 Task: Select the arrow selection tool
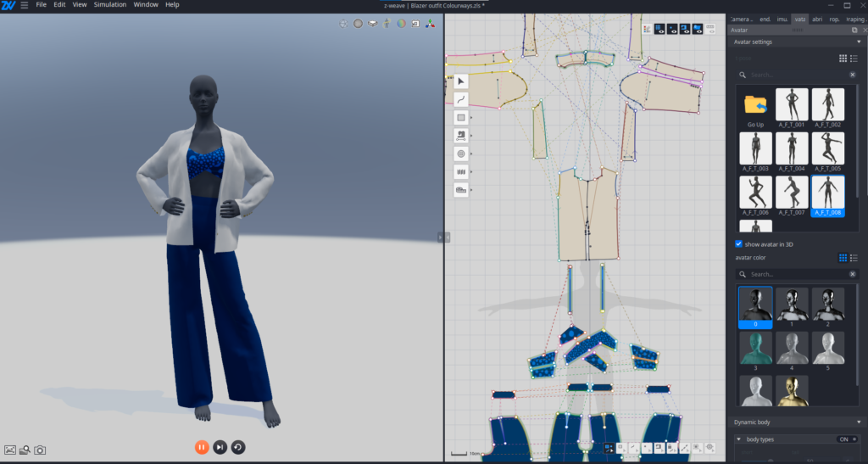(x=461, y=81)
